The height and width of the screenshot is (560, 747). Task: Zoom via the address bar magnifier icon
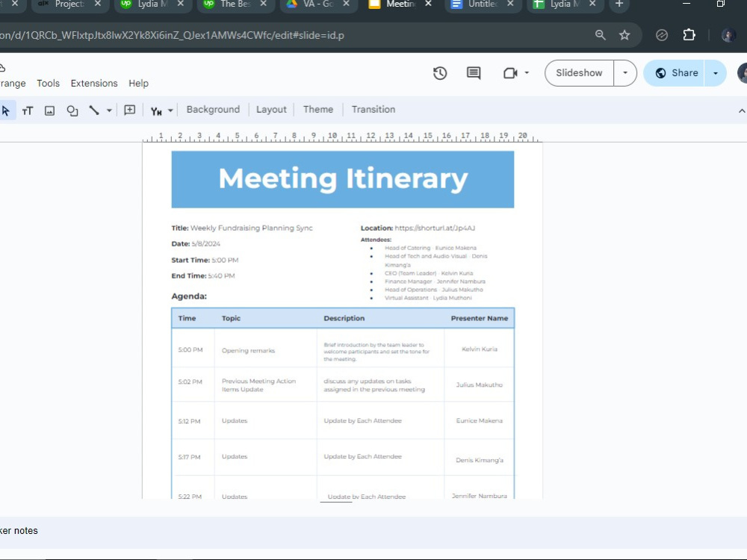pos(601,35)
